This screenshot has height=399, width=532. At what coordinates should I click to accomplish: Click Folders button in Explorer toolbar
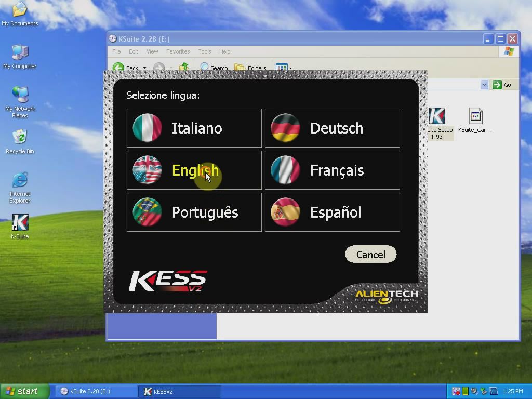tap(250, 67)
